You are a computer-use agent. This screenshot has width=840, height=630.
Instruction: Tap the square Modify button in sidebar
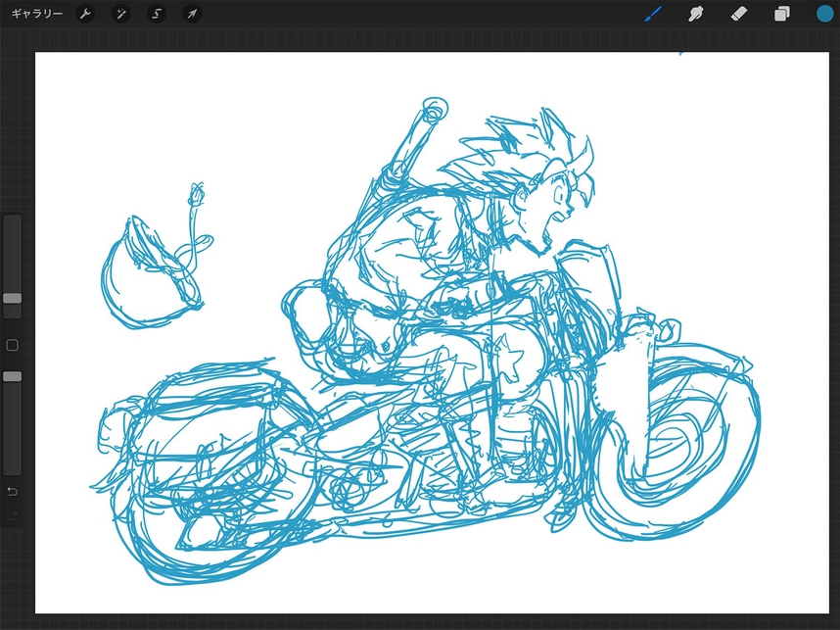(x=12, y=345)
